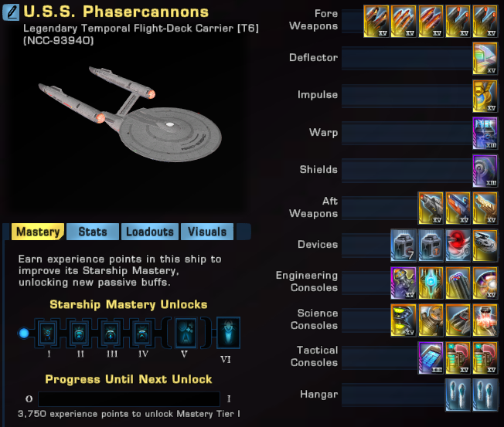Select the red orb device icon
The height and width of the screenshot is (427, 504).
pos(458,245)
